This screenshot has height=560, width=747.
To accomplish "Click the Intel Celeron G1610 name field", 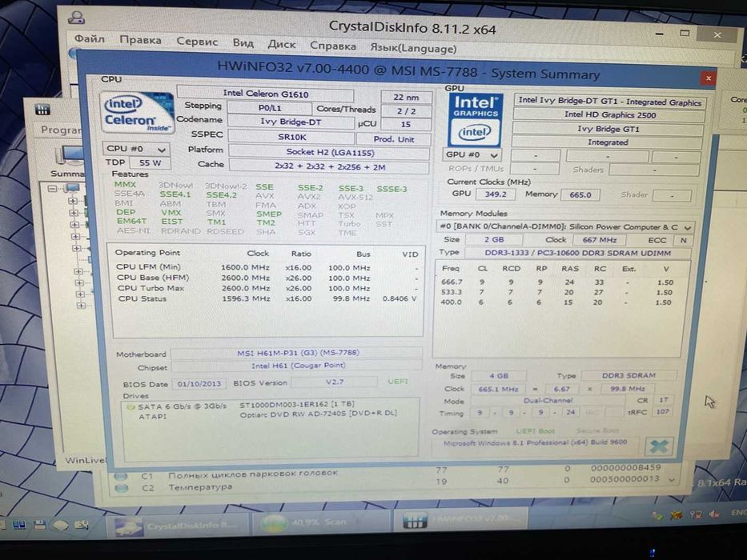I will (x=265, y=94).
